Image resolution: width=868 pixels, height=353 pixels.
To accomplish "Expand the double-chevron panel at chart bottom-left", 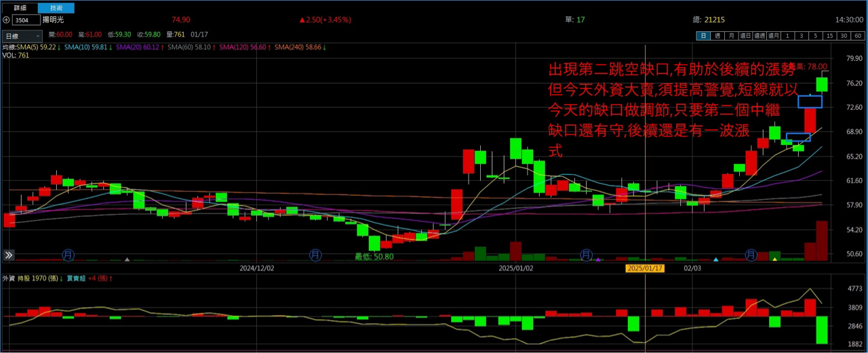I will pos(9,255).
